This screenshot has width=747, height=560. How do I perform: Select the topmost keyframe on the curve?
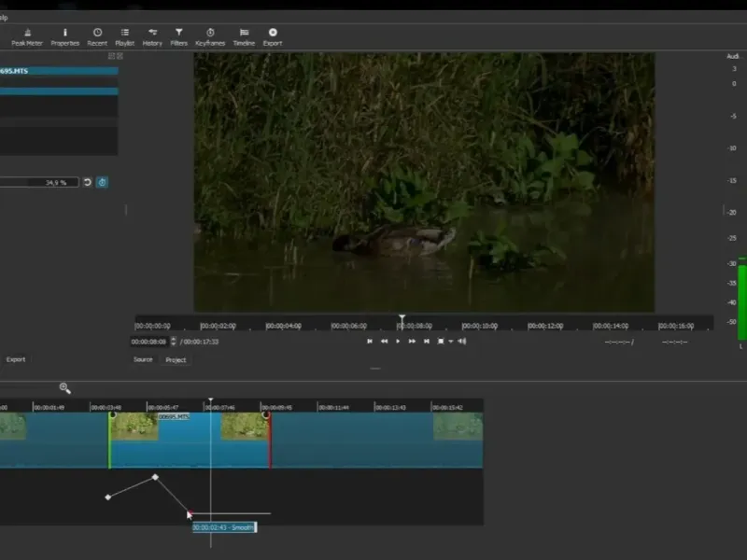point(155,477)
